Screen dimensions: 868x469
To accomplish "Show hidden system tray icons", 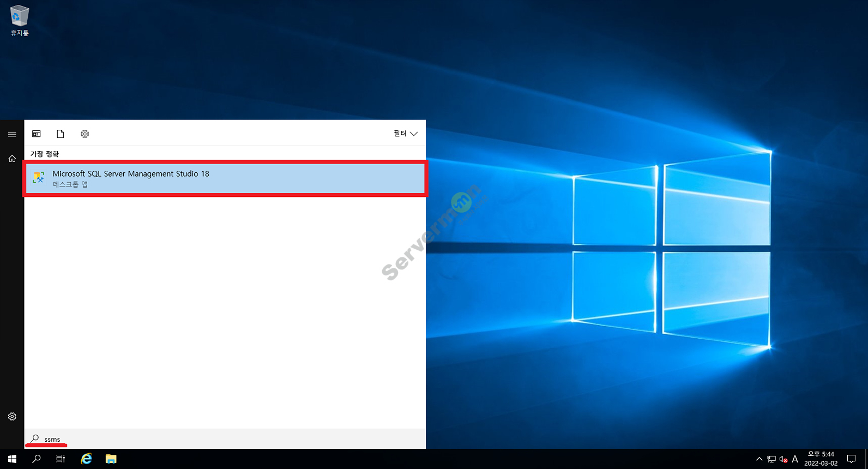I will (759, 459).
